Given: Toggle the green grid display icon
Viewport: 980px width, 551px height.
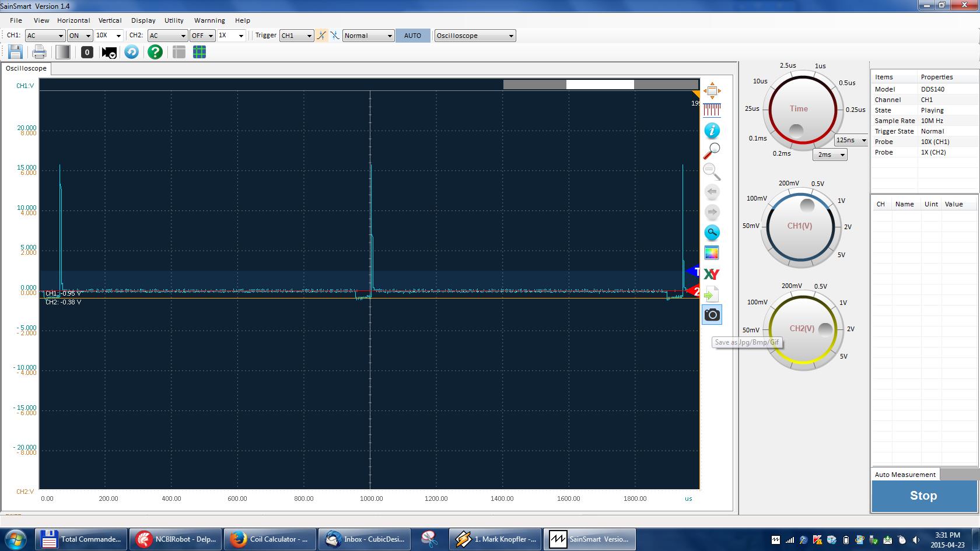Looking at the screenshot, I should click(199, 52).
